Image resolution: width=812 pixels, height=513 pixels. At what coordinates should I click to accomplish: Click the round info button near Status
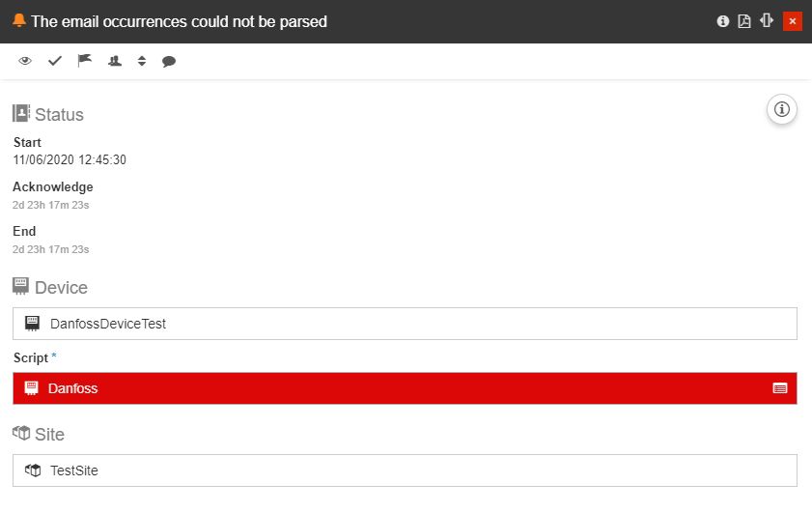click(x=781, y=110)
